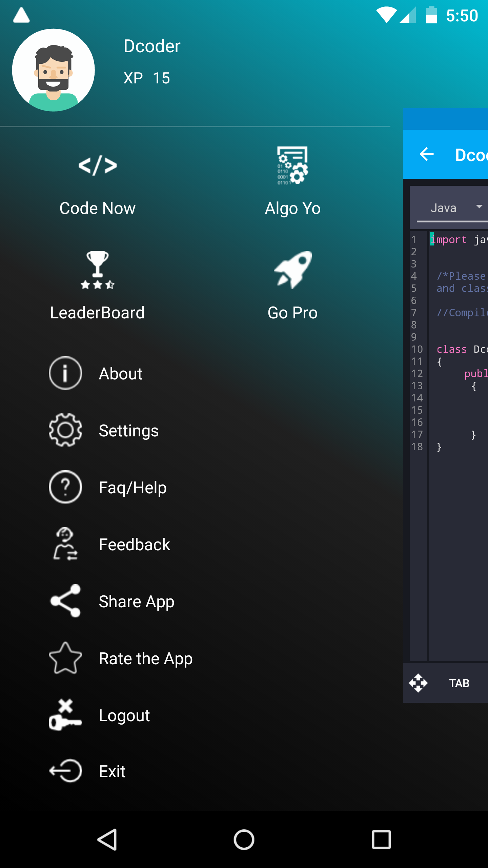Click the Rate the App star icon
The width and height of the screenshot is (488, 868).
[65, 658]
